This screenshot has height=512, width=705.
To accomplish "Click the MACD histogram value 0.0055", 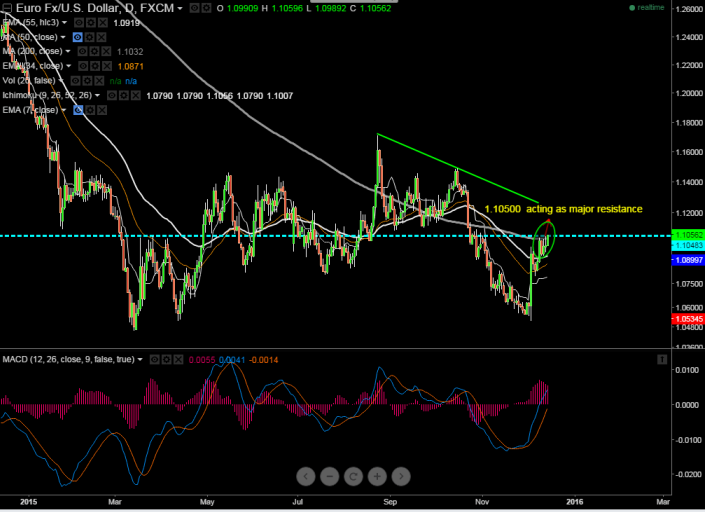I will point(202,360).
